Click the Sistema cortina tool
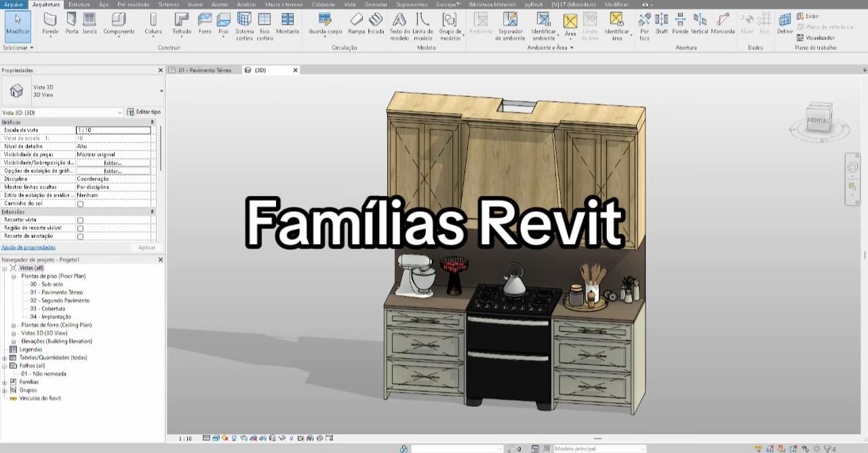Image resolution: width=868 pixels, height=453 pixels. (x=244, y=26)
